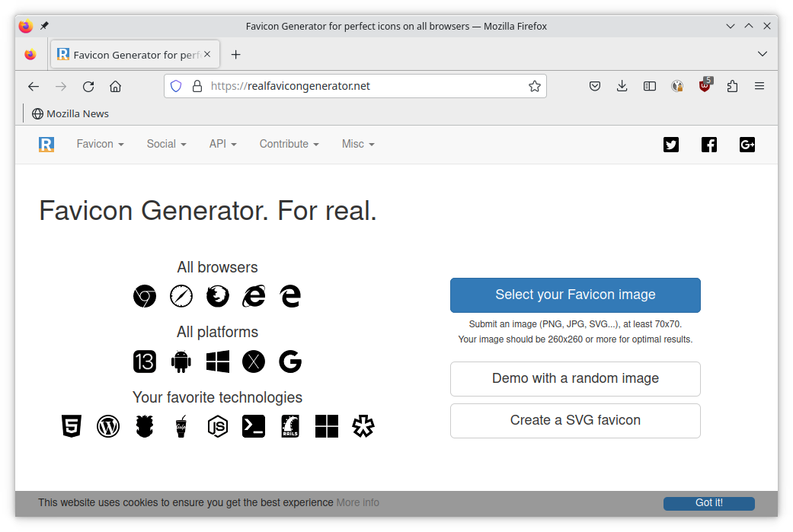Expand the Favicon dropdown menu
The image size is (793, 532).
coord(100,144)
